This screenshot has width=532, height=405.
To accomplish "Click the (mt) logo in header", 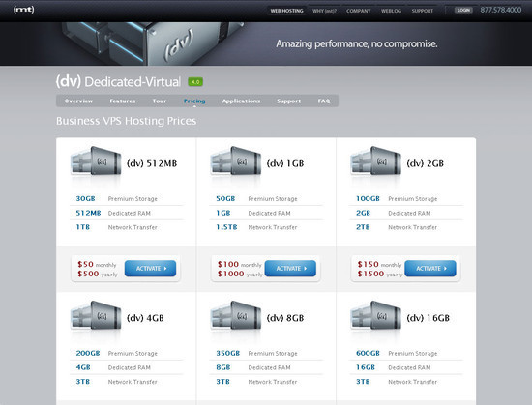I will pos(24,10).
